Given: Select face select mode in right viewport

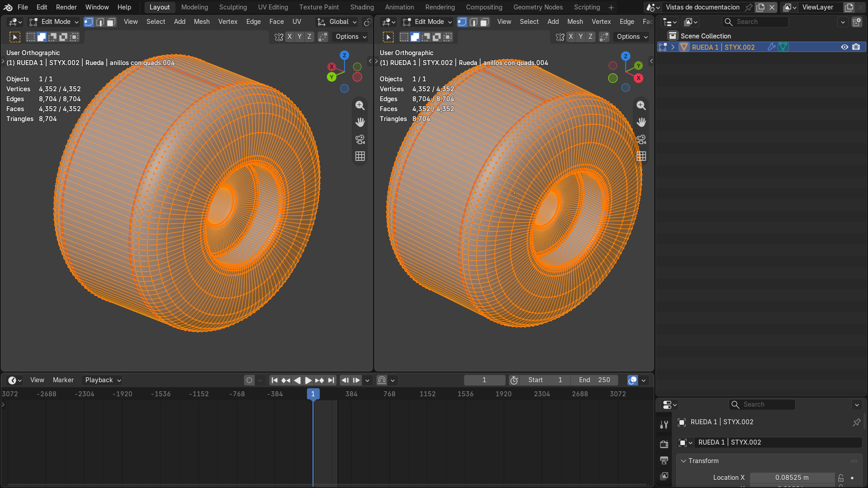Looking at the screenshot, I should [485, 22].
